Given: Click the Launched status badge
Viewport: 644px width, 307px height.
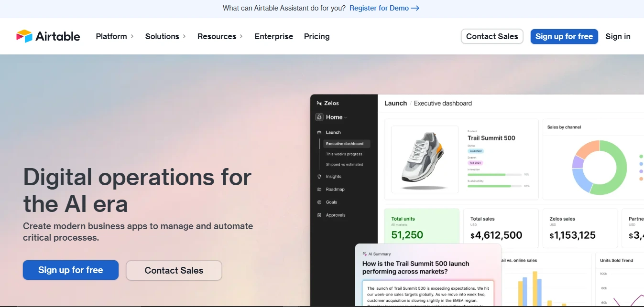Looking at the screenshot, I should [476, 151].
